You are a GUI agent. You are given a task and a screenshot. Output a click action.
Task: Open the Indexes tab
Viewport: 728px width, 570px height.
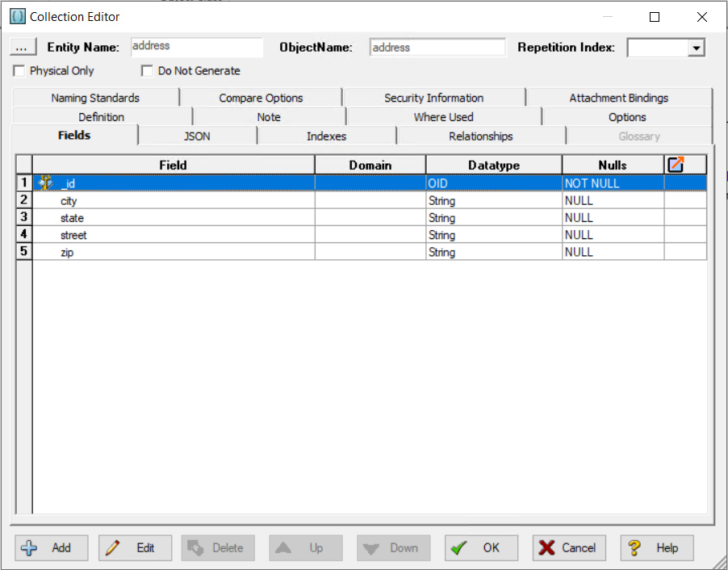tap(326, 136)
